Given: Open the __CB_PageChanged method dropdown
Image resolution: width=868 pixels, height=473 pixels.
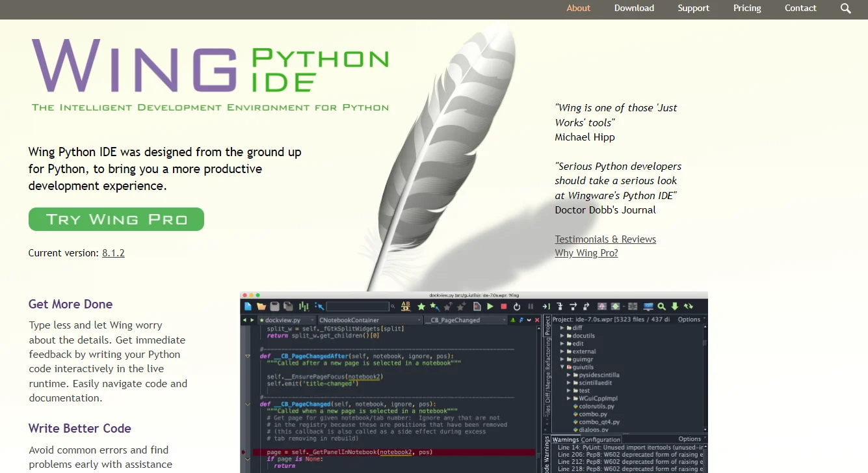Looking at the screenshot, I should [466, 320].
